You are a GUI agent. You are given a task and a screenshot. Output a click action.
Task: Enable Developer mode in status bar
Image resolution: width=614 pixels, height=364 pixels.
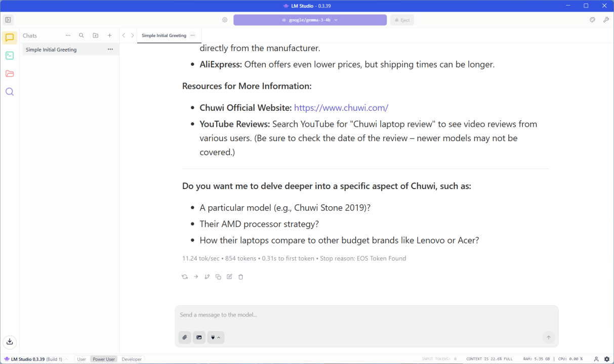[x=132, y=359]
